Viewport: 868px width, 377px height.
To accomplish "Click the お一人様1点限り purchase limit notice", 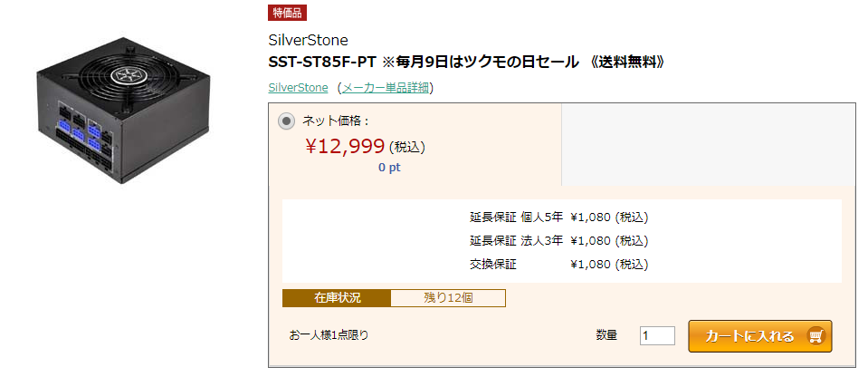I will pyautogui.click(x=329, y=335).
